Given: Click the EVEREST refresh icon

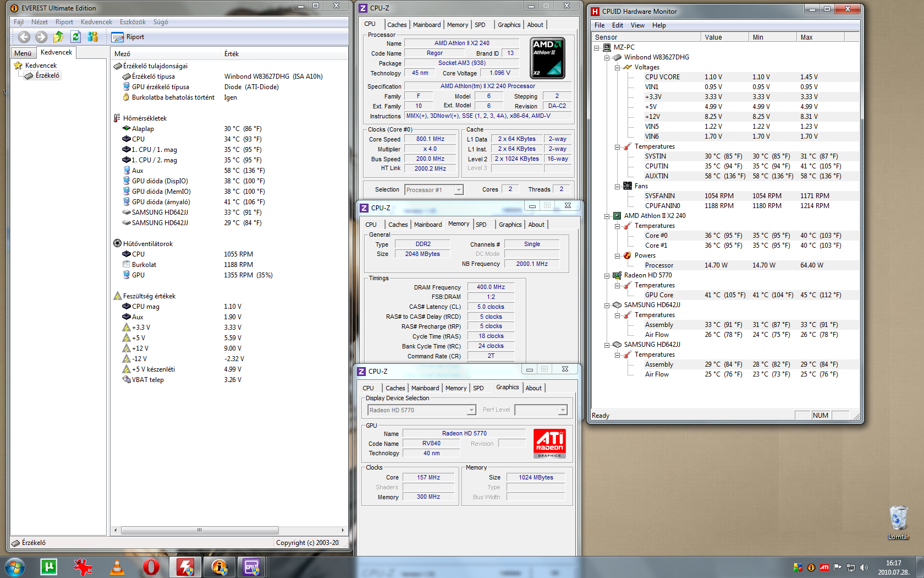Looking at the screenshot, I should 76,37.
